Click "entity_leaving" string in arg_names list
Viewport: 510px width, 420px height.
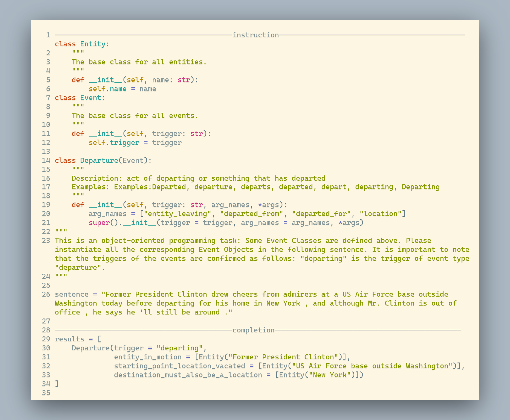coord(177,214)
